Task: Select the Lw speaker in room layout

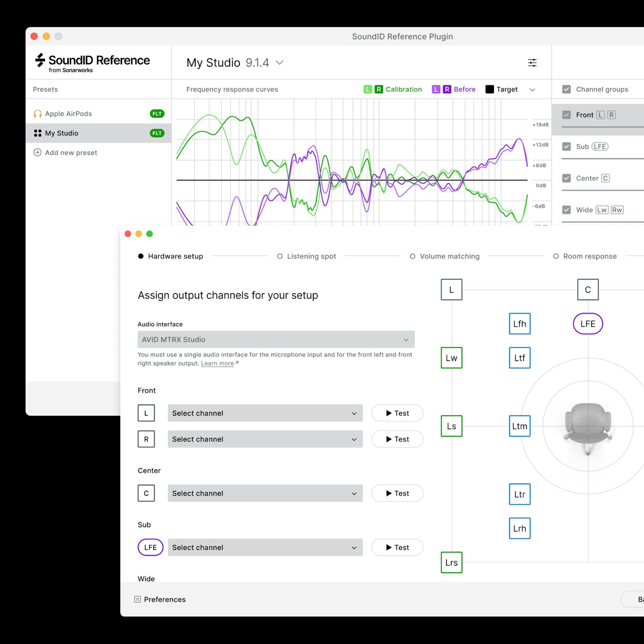Action: [451, 358]
